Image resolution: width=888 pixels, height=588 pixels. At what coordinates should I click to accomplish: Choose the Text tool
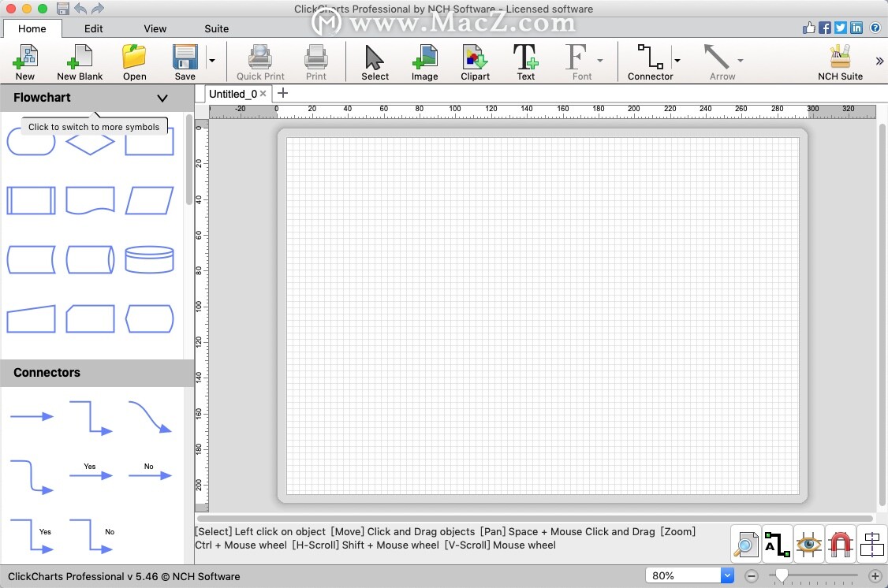click(525, 61)
